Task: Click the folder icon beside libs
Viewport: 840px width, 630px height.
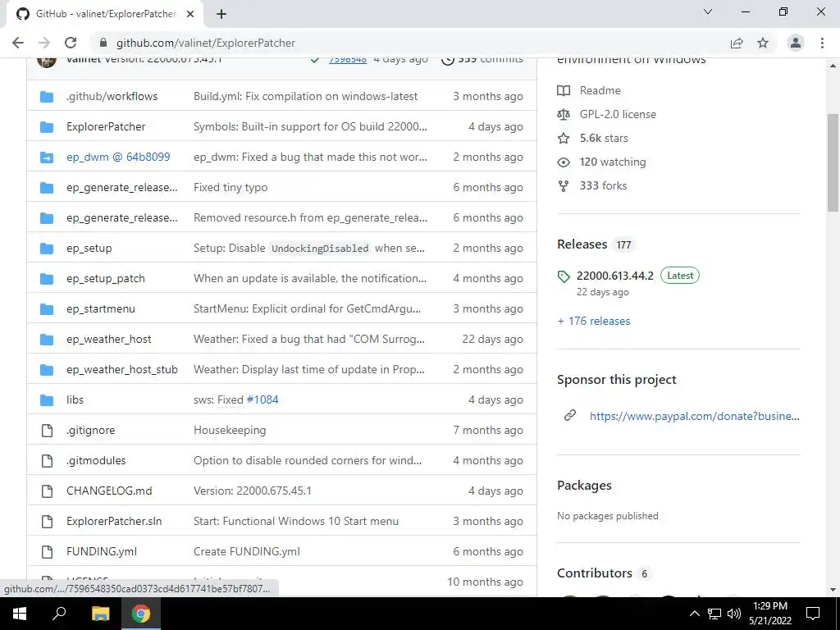Action: (x=47, y=400)
